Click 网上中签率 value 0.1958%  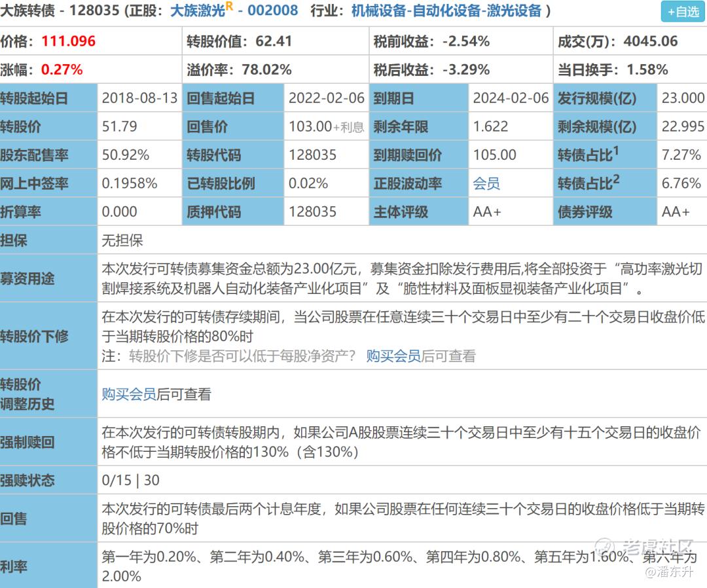[130, 183]
